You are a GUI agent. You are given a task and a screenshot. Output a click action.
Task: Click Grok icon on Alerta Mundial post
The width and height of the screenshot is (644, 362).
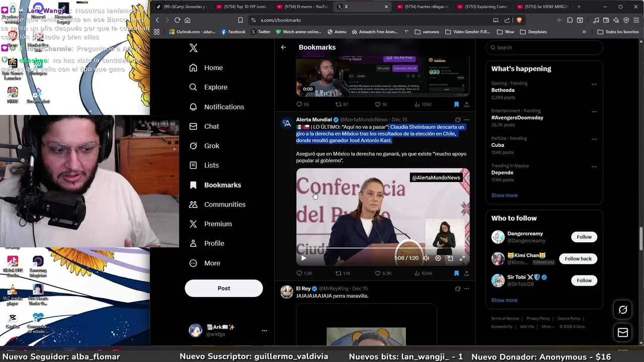457,120
